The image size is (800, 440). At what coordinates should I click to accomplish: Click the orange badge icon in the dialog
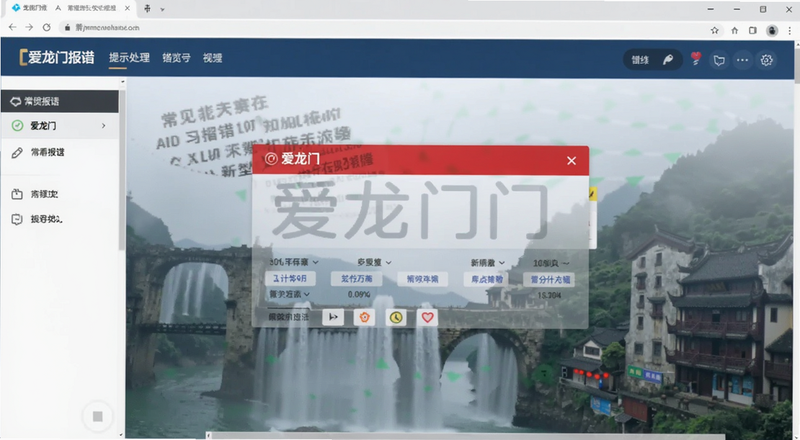click(364, 317)
